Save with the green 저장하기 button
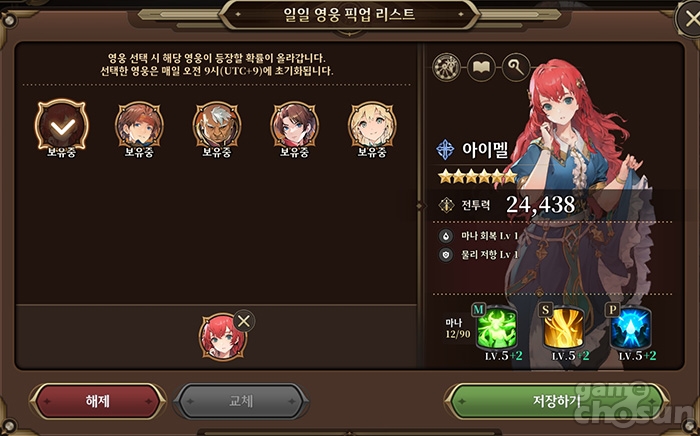This screenshot has height=436, width=700. click(x=556, y=401)
